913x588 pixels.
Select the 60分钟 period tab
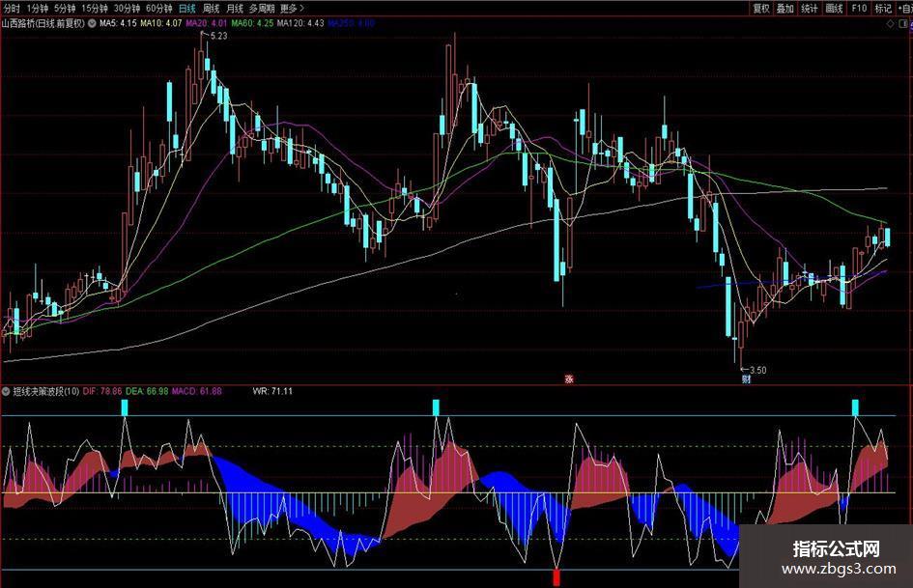click(x=159, y=8)
